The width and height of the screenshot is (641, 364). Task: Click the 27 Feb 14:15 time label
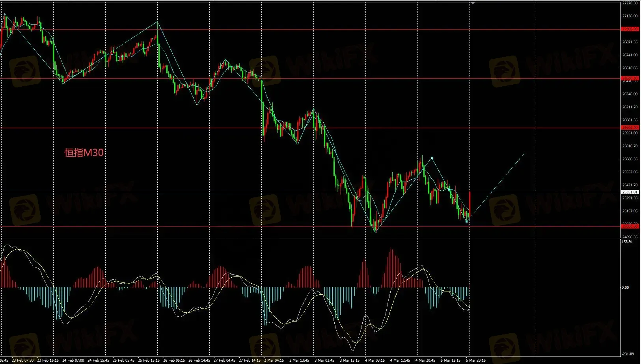point(250,360)
